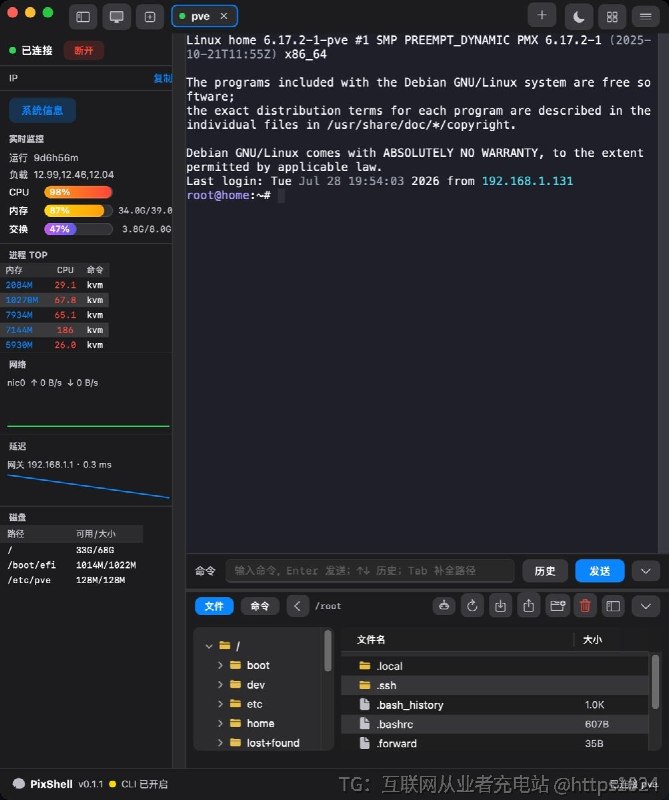This screenshot has width=669, height=800.
Task: Select the .bash_history file
Action: pyautogui.click(x=494, y=705)
